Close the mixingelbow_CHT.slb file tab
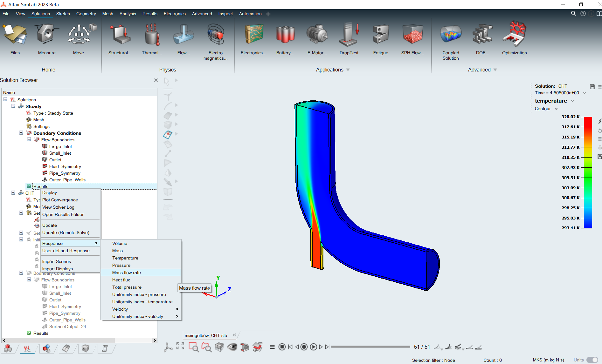This screenshot has height=364, width=602. coord(234,335)
